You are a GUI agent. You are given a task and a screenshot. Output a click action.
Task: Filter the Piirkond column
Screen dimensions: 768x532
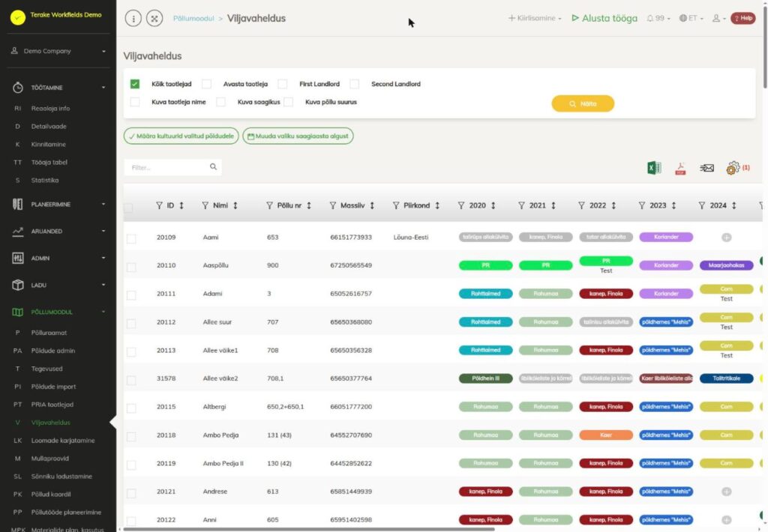(396, 205)
